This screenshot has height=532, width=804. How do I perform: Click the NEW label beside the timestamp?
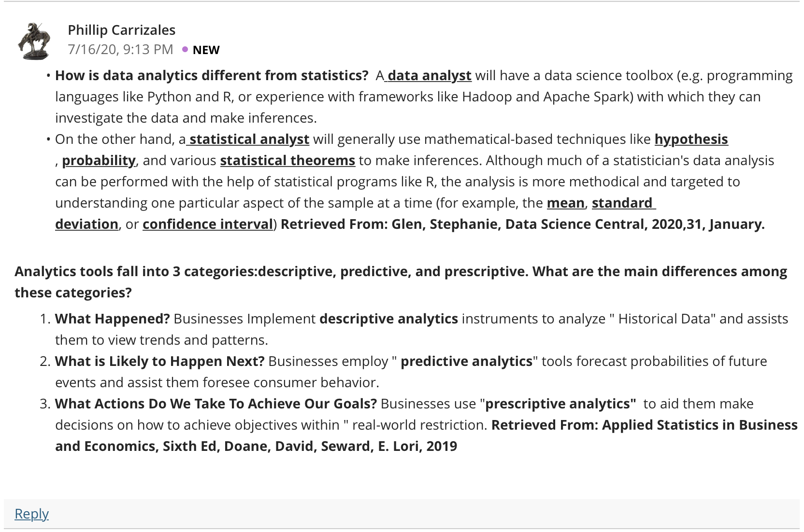coord(206,50)
